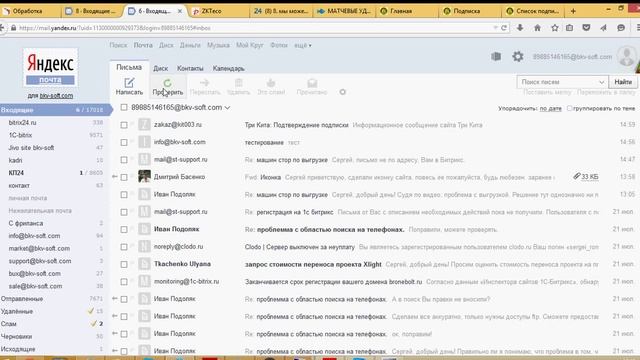
Task: Open the 'по дате' sort dropdown
Action: pos(551,109)
